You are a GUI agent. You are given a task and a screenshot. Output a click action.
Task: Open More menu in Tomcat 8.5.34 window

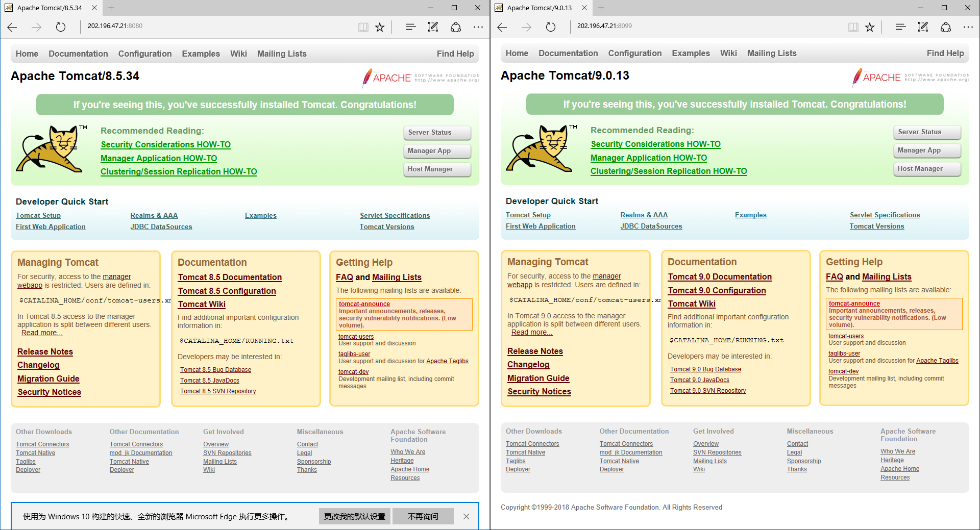coord(478,27)
